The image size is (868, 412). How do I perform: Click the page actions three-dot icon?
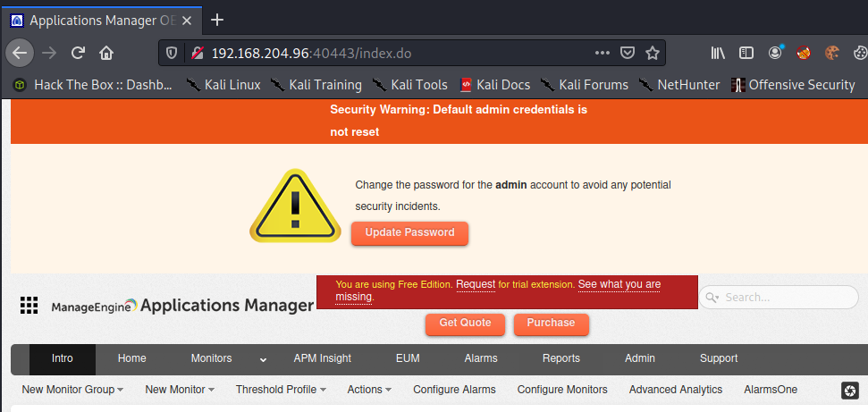(603, 53)
